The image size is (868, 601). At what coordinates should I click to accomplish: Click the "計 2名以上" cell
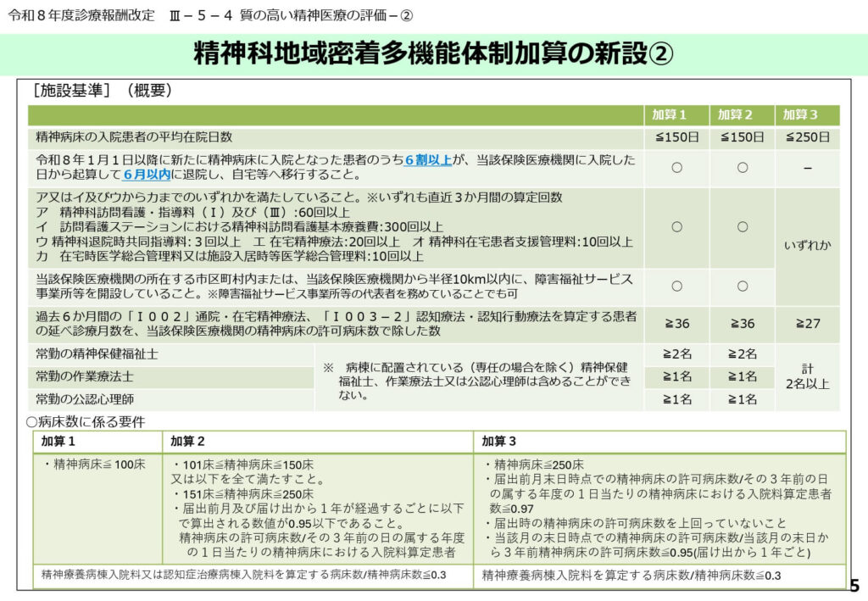(x=807, y=376)
